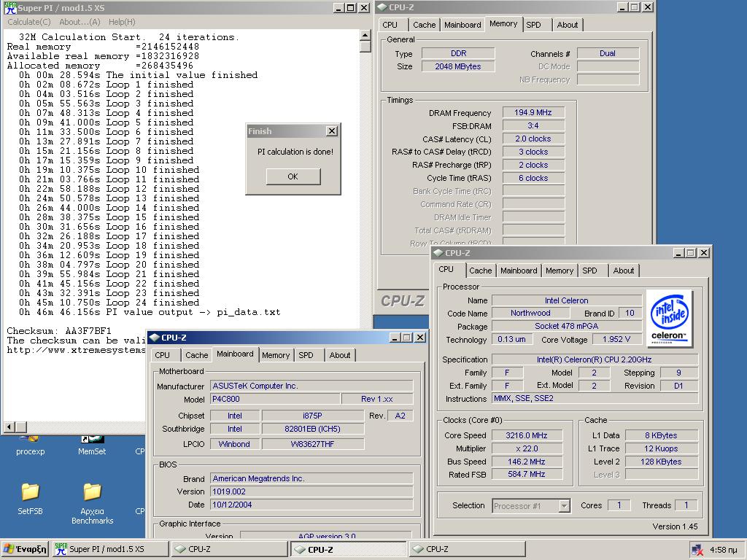Image resolution: width=747 pixels, height=560 pixels.
Task: Click the Super PI title bar icon
Action: tap(9, 7)
